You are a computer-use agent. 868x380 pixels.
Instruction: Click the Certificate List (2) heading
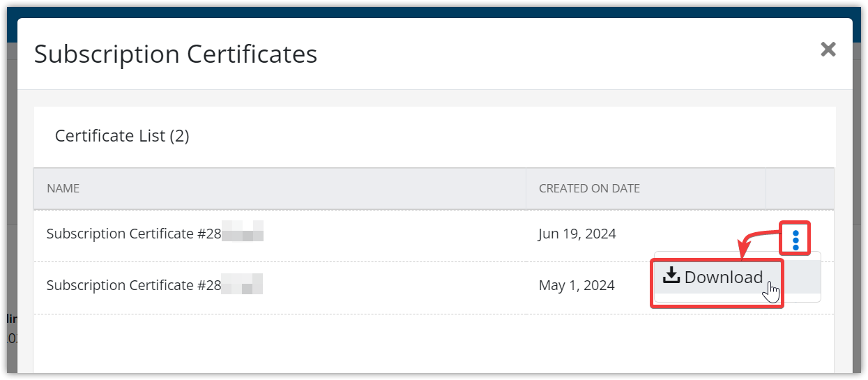pyautogui.click(x=122, y=135)
